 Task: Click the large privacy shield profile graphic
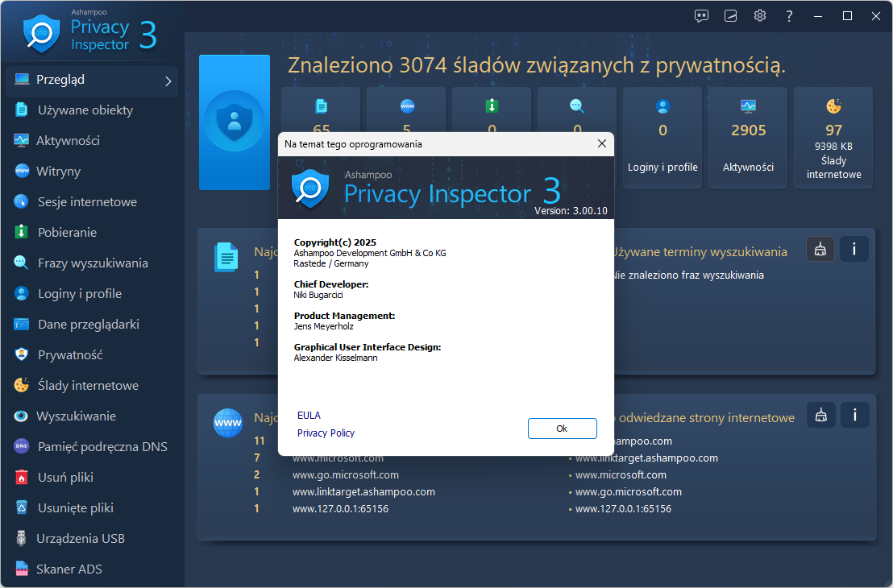234,122
